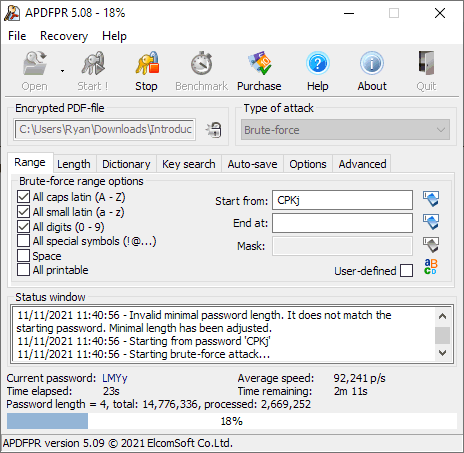Click the 18% progress bar
Screen dimensions: 464x453
tap(232, 421)
